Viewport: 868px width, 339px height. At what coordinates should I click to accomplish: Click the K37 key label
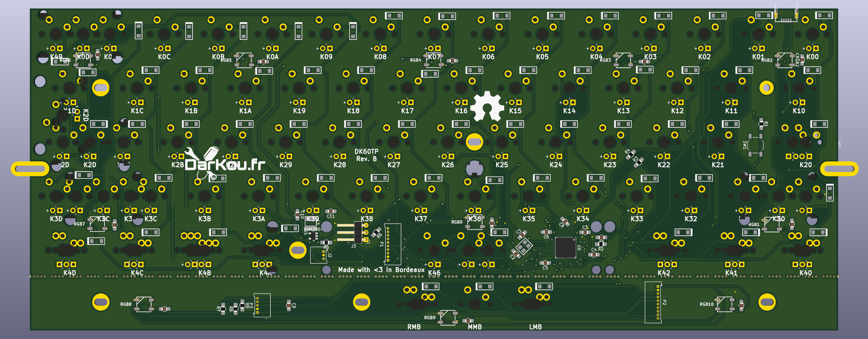coord(421,219)
